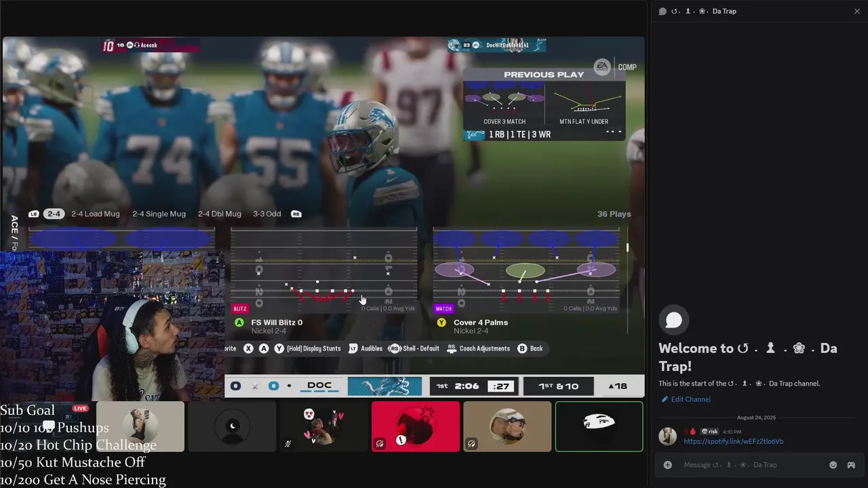Click the BLITZ tag on the play card
The image size is (868, 488).
240,308
